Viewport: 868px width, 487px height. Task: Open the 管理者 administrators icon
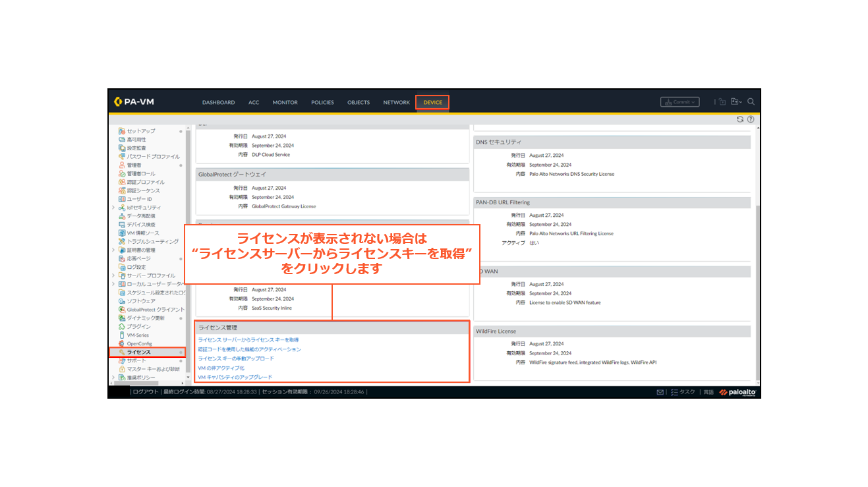(x=122, y=165)
